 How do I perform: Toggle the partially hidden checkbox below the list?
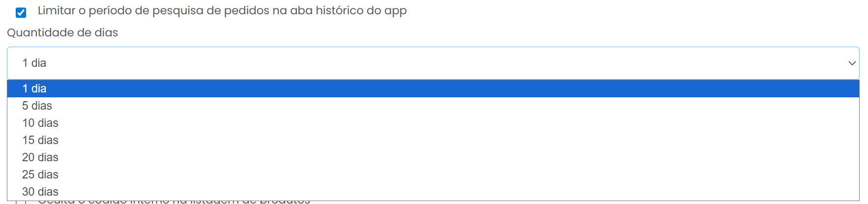click(x=21, y=202)
